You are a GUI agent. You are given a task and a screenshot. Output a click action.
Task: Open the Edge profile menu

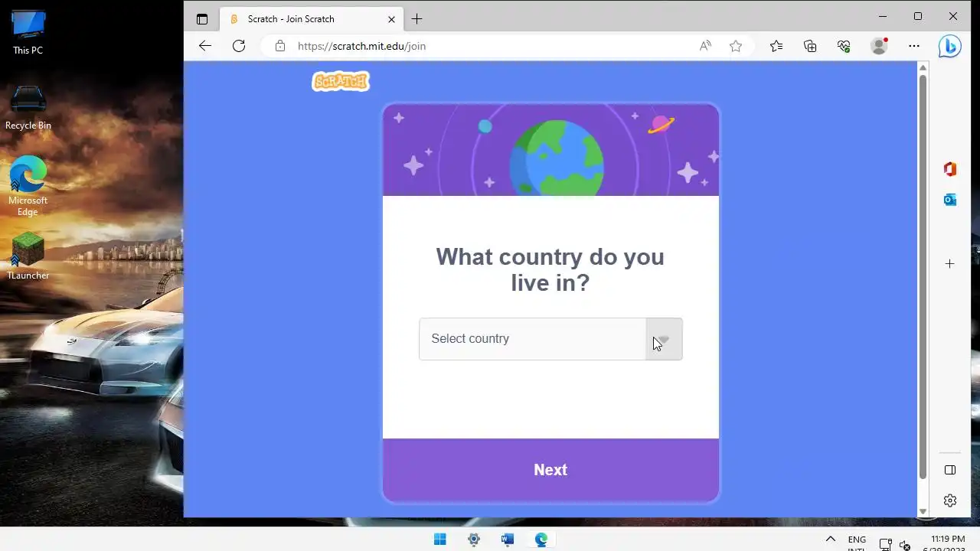(x=879, y=46)
